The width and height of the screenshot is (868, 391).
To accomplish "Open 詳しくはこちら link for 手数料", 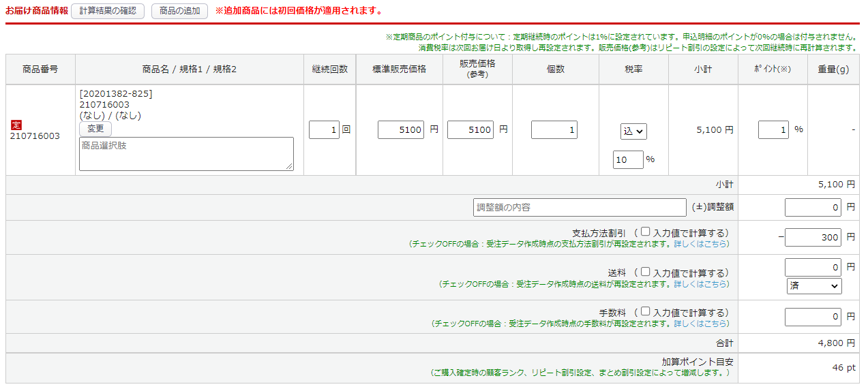I will tap(701, 324).
